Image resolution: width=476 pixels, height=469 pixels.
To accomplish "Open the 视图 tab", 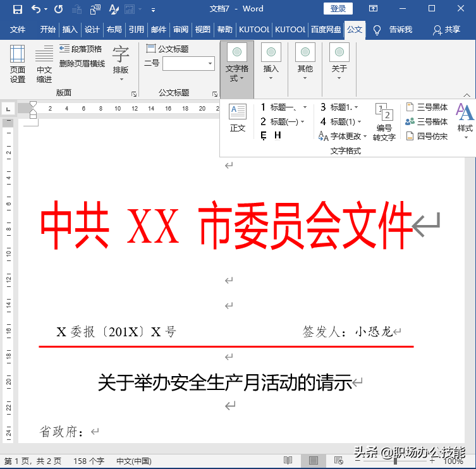I will [x=202, y=30].
